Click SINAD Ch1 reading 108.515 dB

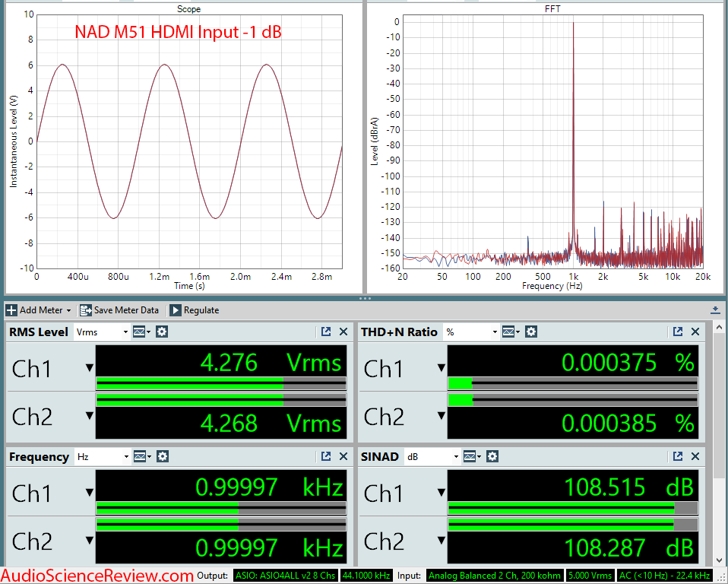(628, 487)
